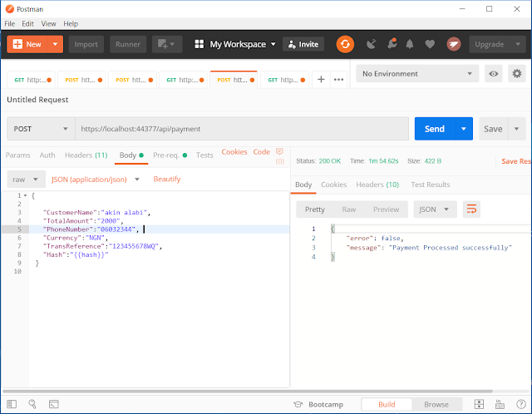Expand the Send button options arrow

[x=464, y=129]
